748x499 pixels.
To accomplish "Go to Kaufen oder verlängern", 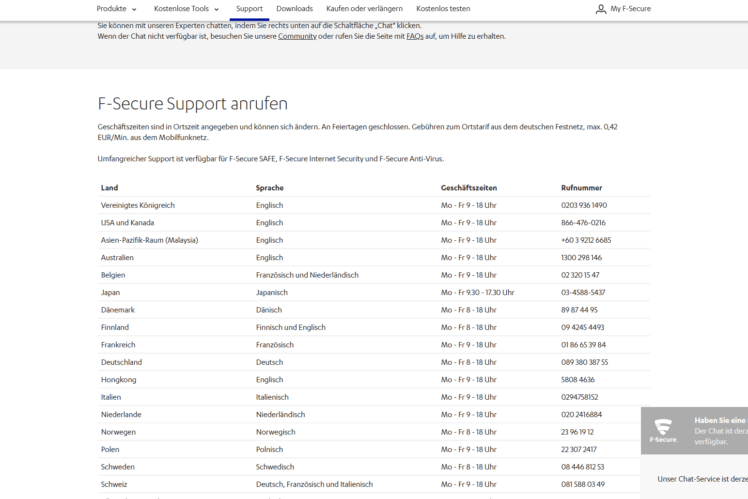I will coord(364,9).
